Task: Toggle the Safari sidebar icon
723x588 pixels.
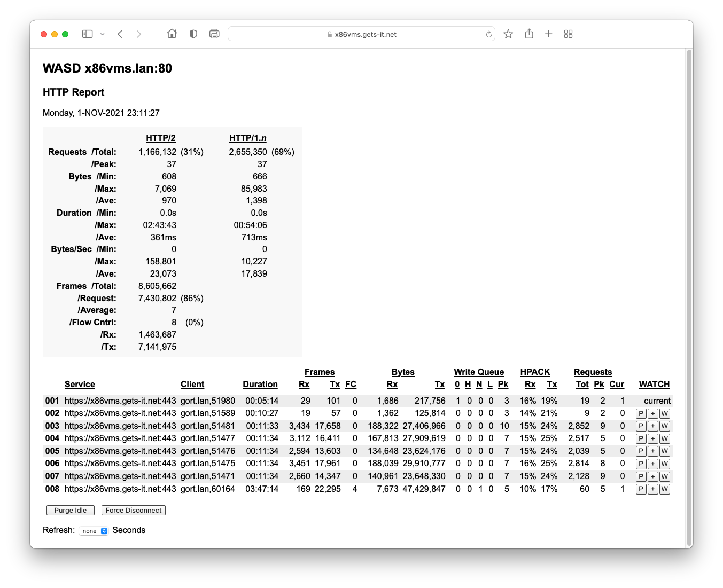Action: tap(87, 34)
